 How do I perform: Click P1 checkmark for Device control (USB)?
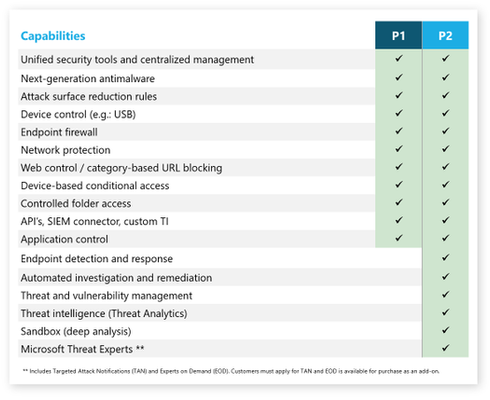click(399, 113)
